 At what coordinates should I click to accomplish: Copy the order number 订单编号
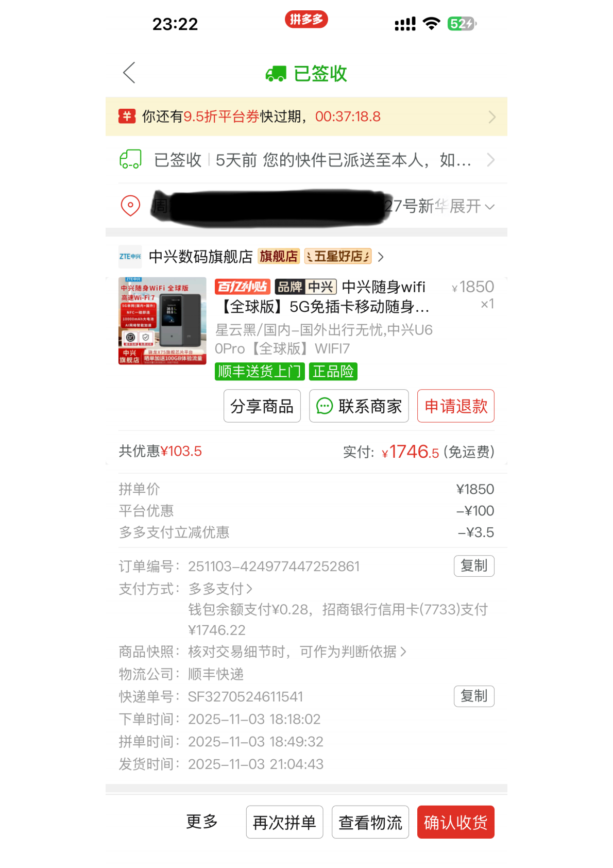tap(474, 566)
